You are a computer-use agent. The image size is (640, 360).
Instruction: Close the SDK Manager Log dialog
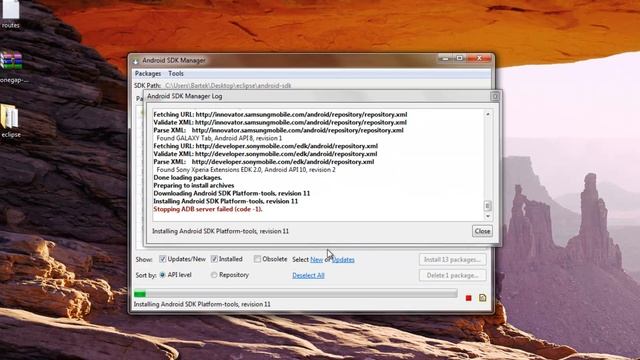pos(482,231)
